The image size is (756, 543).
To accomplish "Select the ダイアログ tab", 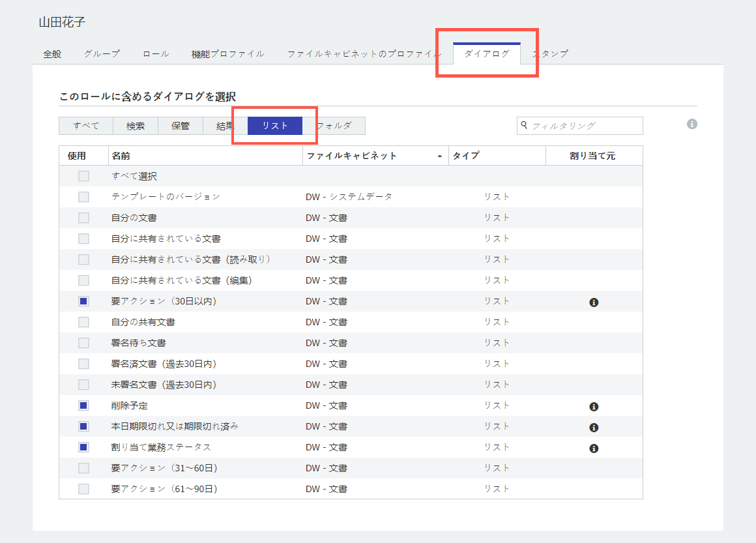I will coord(486,53).
